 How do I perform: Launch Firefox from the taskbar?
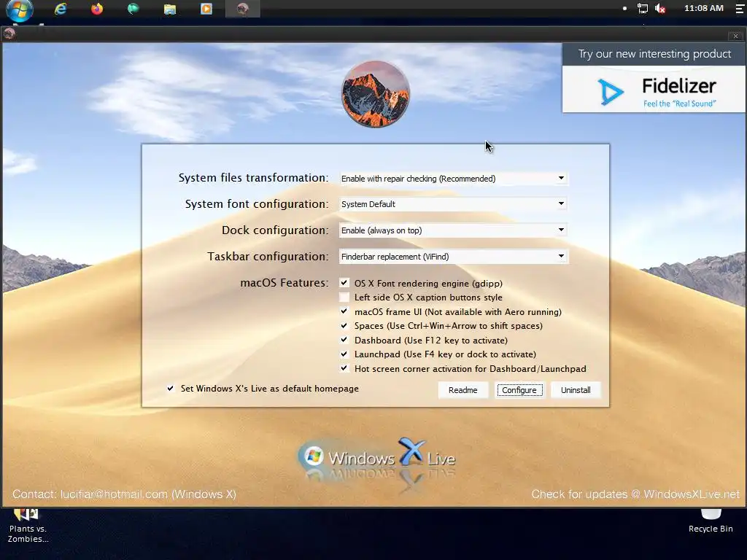point(97,9)
